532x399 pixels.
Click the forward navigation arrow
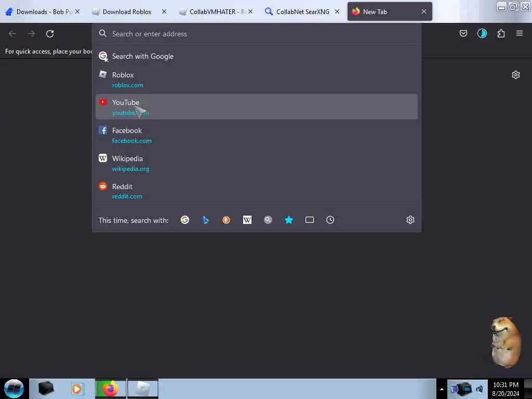tap(31, 34)
